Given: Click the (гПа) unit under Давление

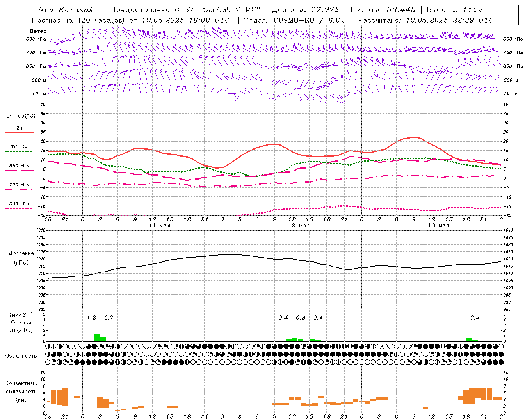Looking at the screenshot, I should (x=21, y=263).
